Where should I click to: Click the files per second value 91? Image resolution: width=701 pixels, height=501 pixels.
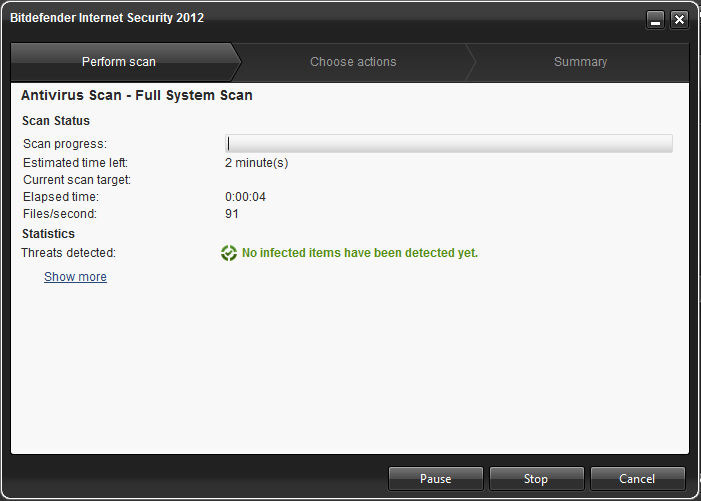tap(232, 214)
